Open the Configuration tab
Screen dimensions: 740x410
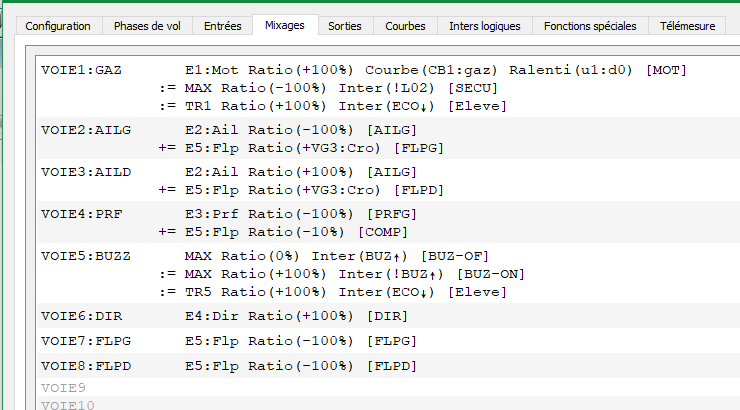[x=58, y=26]
